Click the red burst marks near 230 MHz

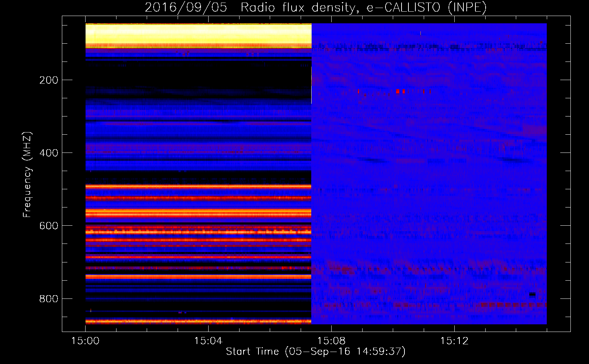click(395, 91)
